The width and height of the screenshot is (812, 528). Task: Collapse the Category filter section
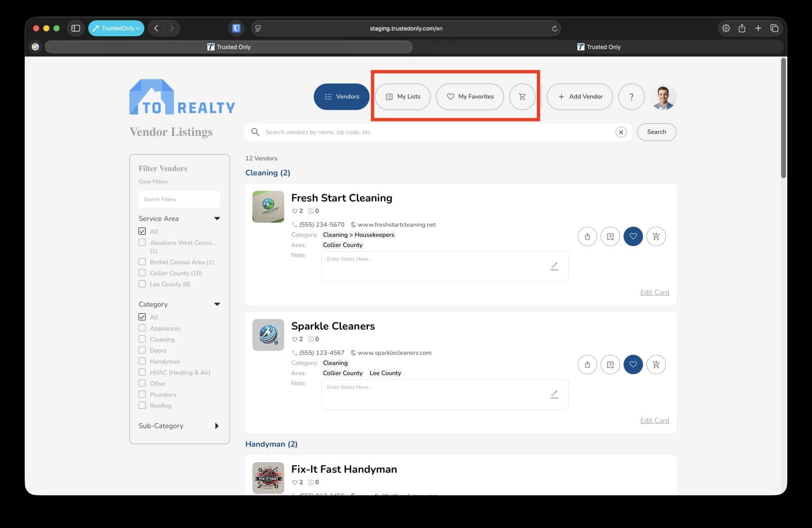pos(217,304)
